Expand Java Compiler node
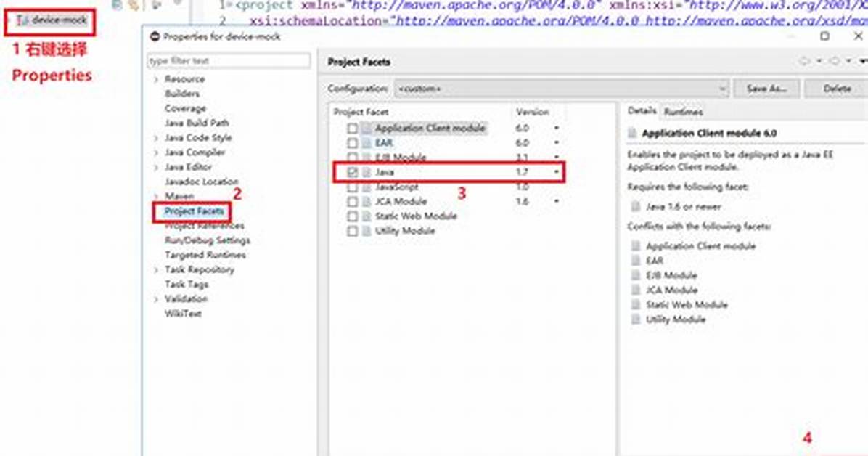Viewport: 868px width, 456px height. [x=156, y=152]
